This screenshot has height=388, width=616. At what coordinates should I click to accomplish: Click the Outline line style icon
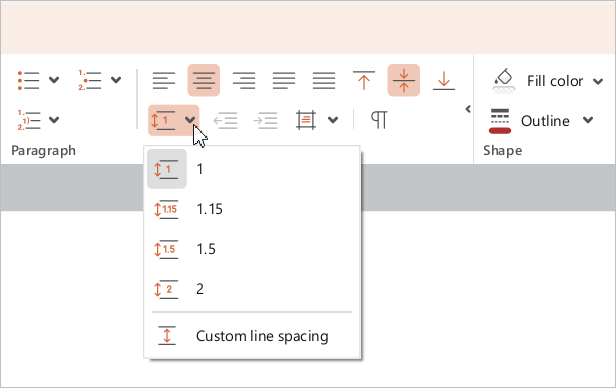pos(500,121)
